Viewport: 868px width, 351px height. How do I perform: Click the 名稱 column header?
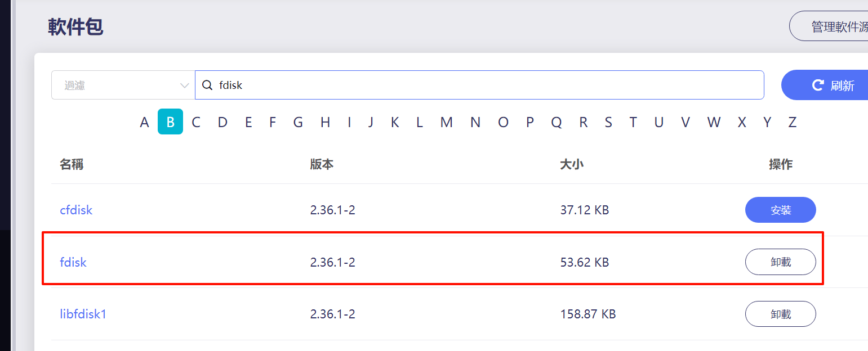72,164
